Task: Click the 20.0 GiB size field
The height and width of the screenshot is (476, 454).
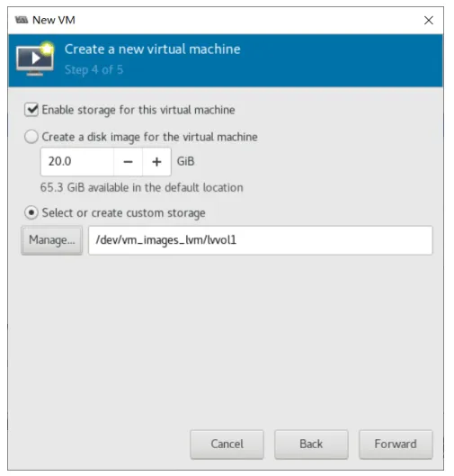Action: tap(77, 162)
